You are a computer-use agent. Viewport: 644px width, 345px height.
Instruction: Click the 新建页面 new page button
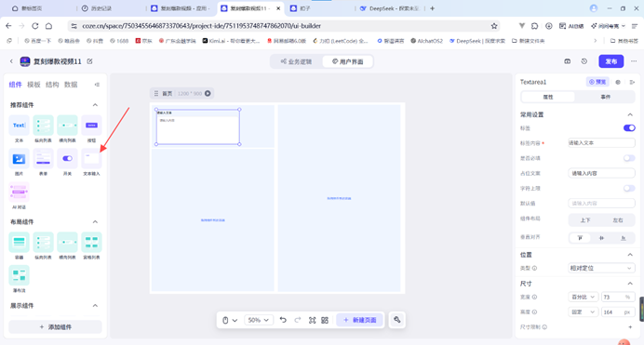point(360,320)
